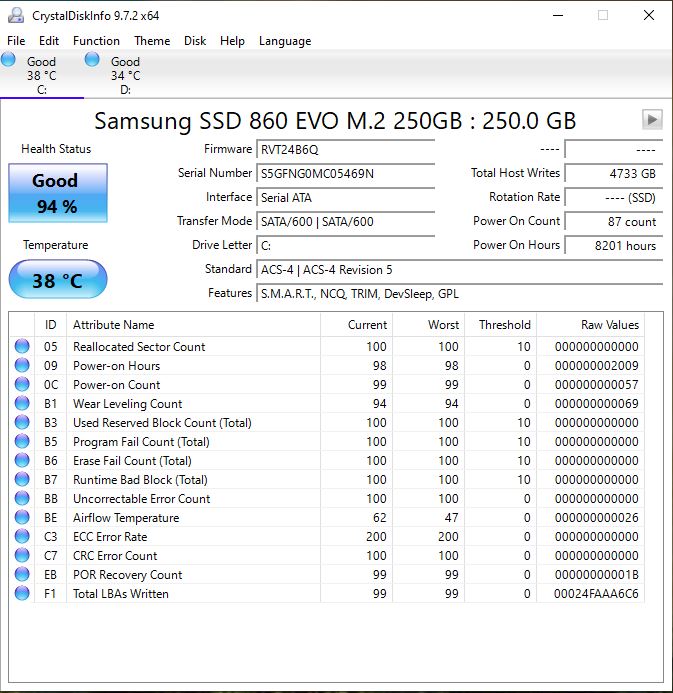Click status orb for Uncorrectable Error Count
This screenshot has width=673, height=693.
(x=22, y=498)
